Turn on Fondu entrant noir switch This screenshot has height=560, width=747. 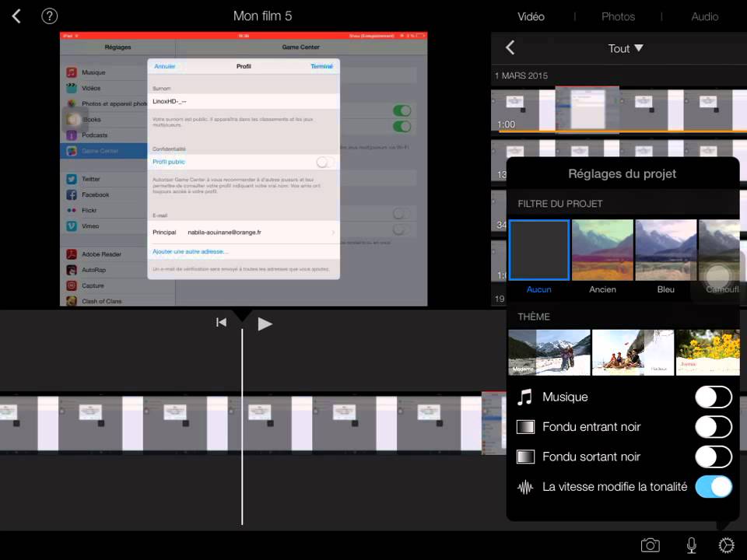pyautogui.click(x=713, y=427)
